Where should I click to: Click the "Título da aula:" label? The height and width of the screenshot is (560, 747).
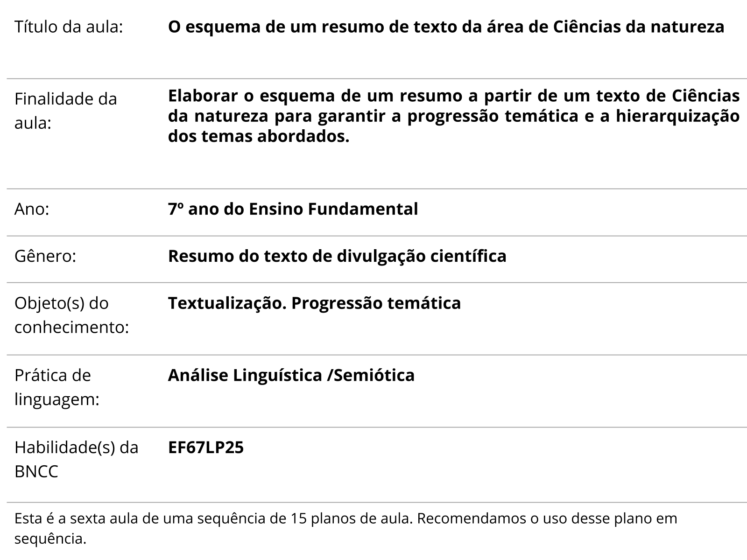[x=69, y=27]
